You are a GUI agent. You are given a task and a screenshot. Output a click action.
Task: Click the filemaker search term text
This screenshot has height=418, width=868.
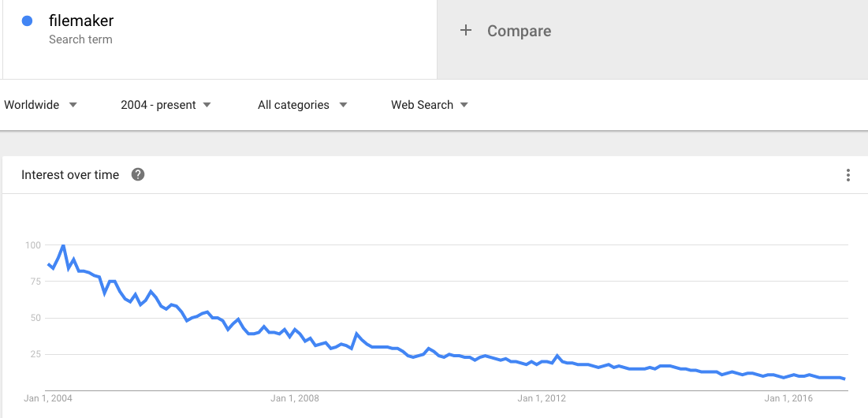[x=81, y=21]
